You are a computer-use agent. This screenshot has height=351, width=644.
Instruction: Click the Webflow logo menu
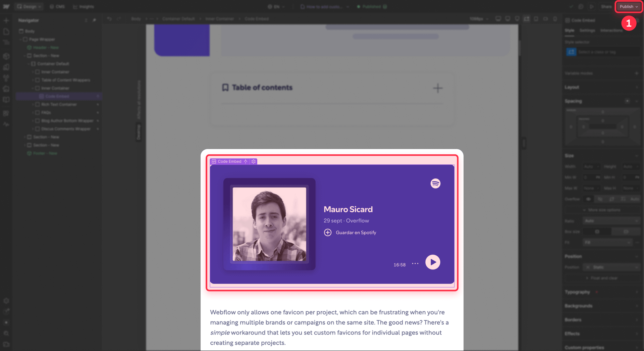click(x=6, y=7)
